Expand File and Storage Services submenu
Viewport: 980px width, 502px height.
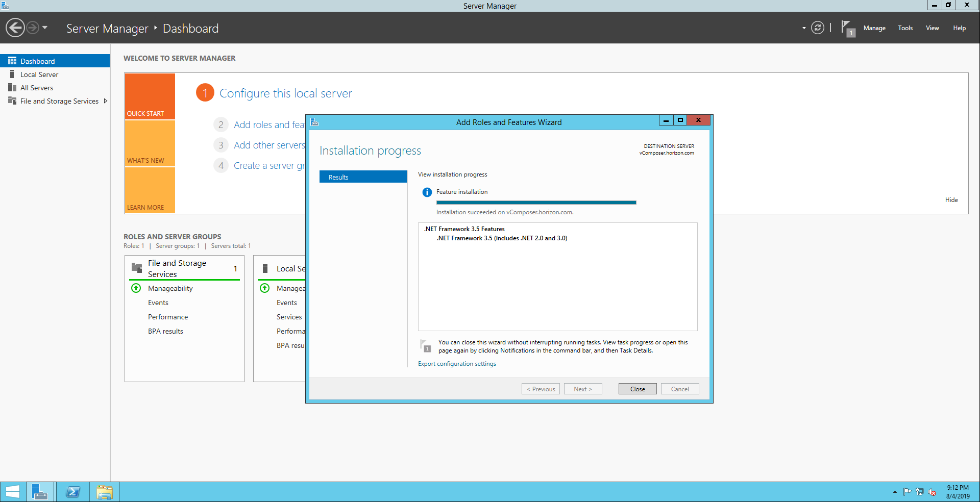click(x=106, y=101)
